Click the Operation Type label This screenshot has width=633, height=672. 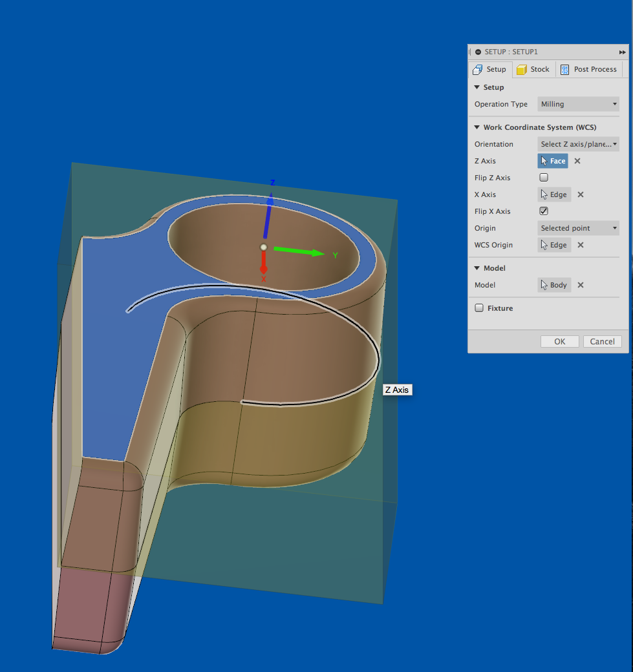pos(501,104)
